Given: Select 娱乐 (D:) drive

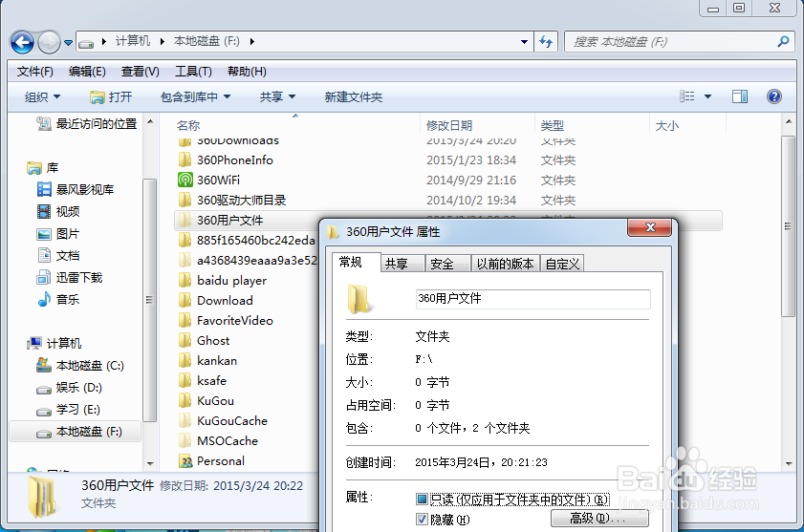Looking at the screenshot, I should [x=70, y=388].
